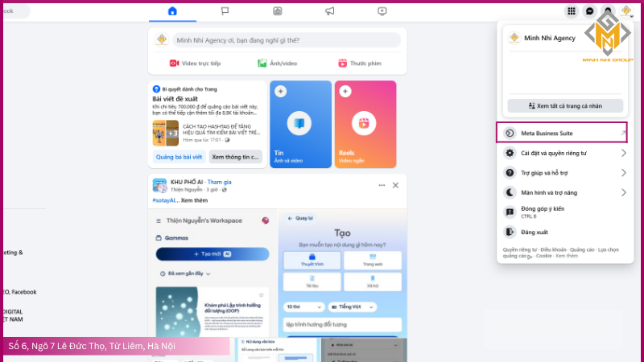Select Đăng xuất to log out
644x362 pixels.
[535, 232]
